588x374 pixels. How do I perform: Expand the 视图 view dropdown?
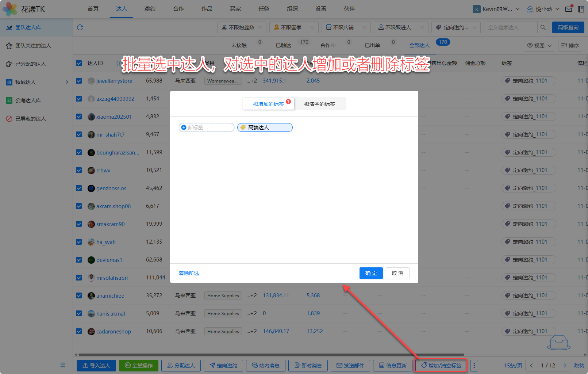click(x=539, y=46)
